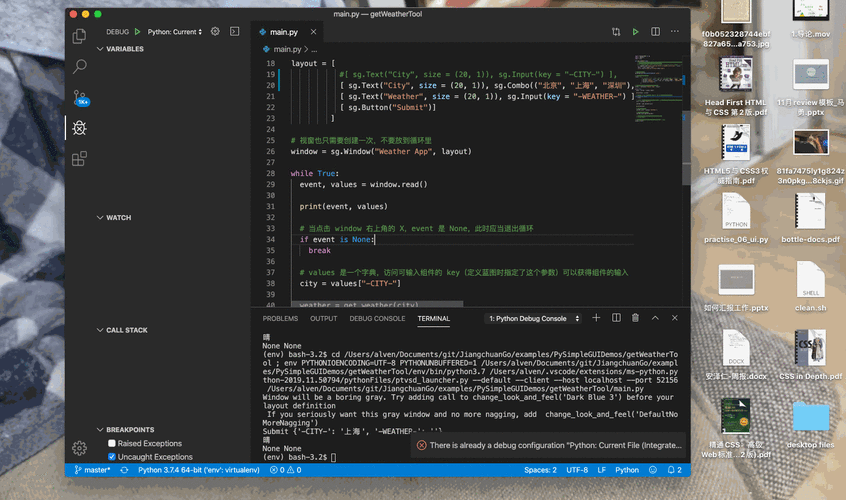Select the TERMINAL tab

433,318
